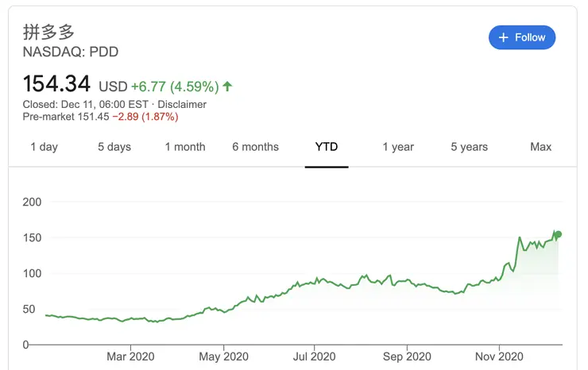Click the YTD tab
Screen dimensions: 588x370
click(x=327, y=147)
